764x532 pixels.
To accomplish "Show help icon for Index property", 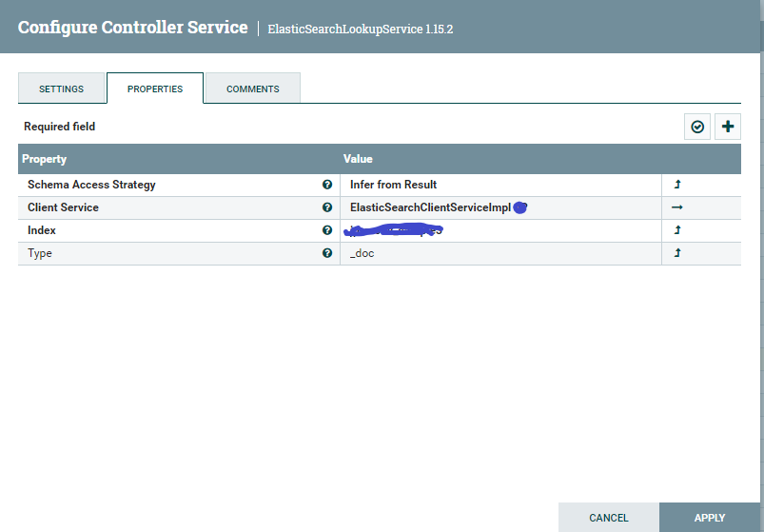I will point(327,230).
